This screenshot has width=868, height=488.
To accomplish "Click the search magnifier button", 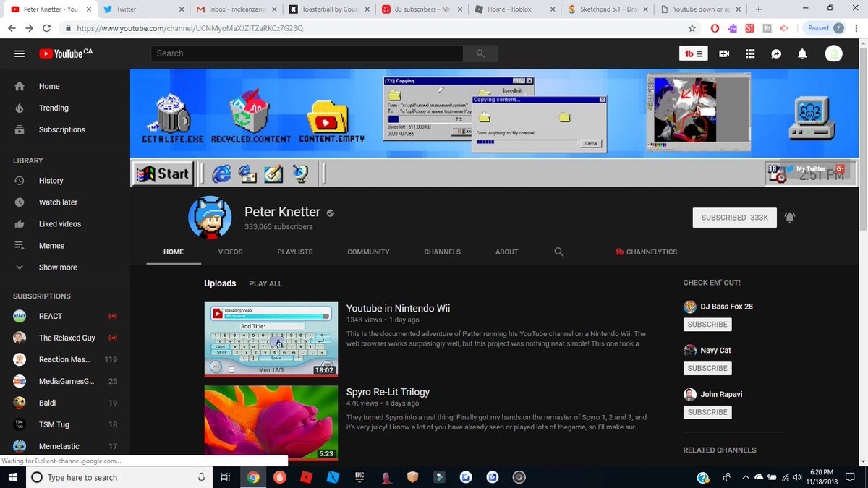I will click(480, 53).
